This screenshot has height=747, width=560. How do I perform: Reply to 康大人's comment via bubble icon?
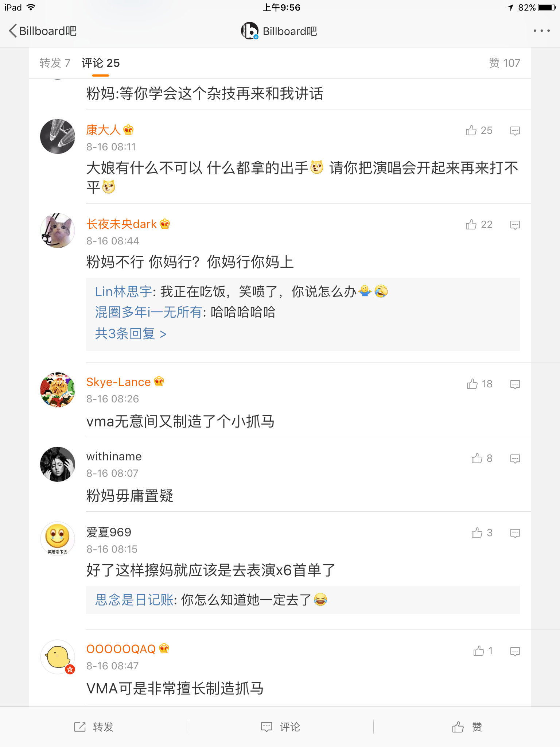click(515, 131)
